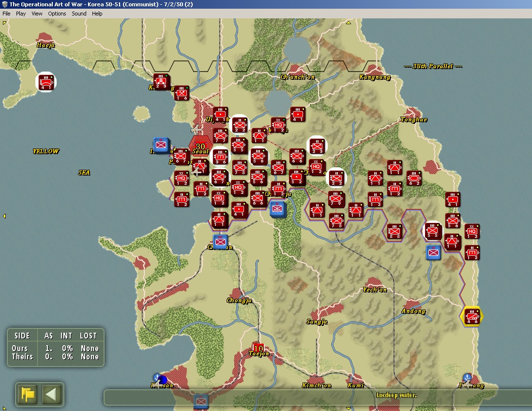This screenshot has width=532, height=411.
Task: Click the Sangju city label
Action: tap(317, 322)
